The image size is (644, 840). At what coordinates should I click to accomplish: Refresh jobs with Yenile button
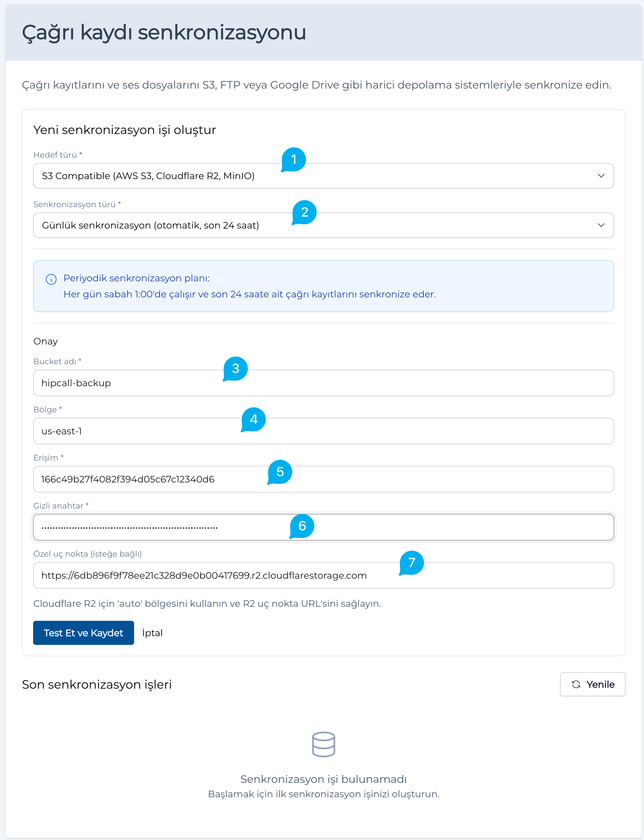[593, 684]
